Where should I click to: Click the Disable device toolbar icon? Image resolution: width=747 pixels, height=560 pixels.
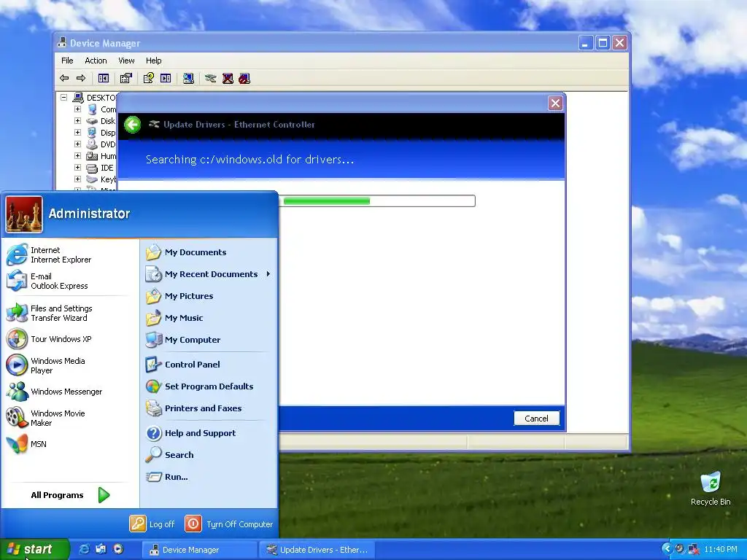pyautogui.click(x=244, y=78)
